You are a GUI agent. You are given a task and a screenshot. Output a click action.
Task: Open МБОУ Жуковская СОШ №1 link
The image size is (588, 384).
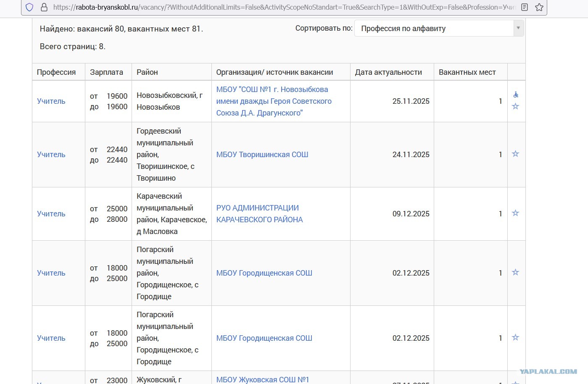coord(263,380)
